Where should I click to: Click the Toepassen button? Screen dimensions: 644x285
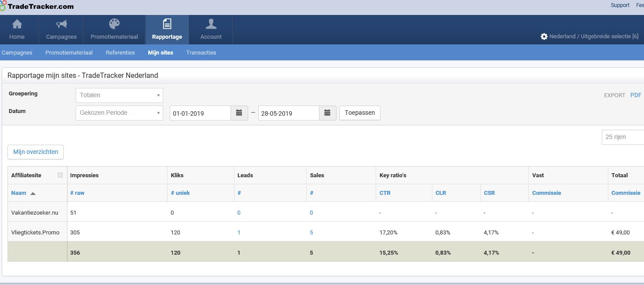tap(360, 113)
